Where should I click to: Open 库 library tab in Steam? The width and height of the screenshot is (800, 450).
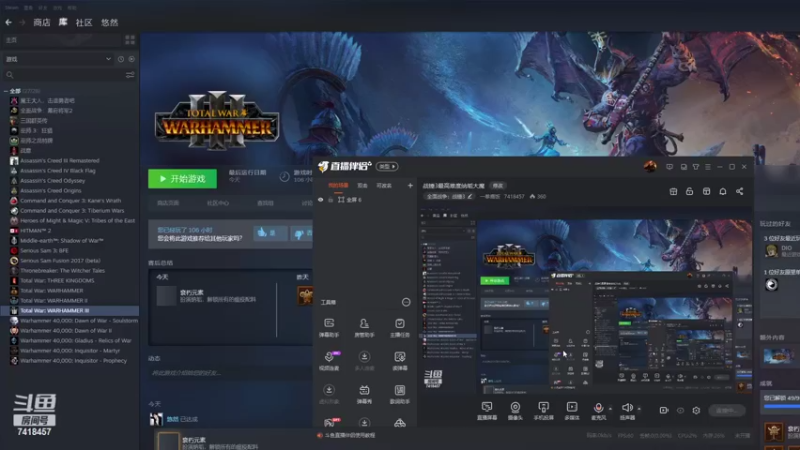(63, 22)
